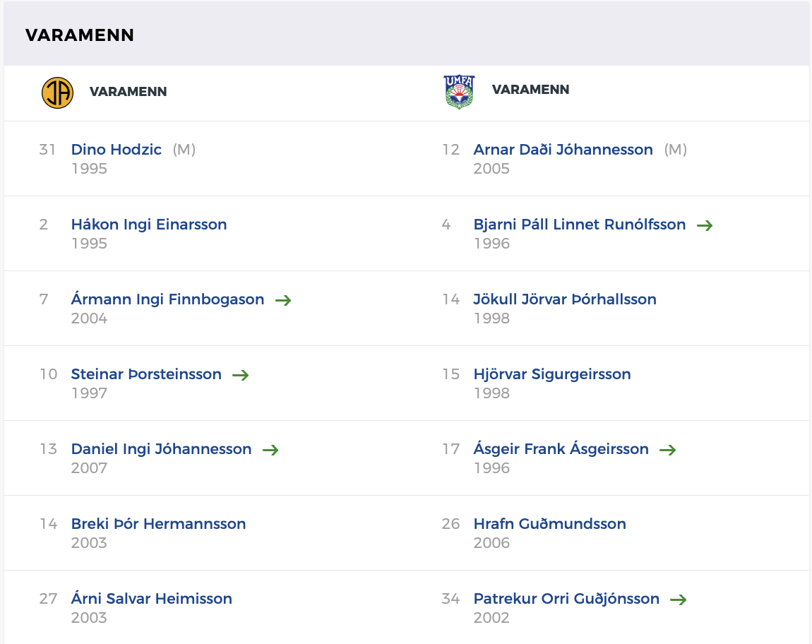Select Árni Salvar Heimisson name link
The image size is (812, 644).
[152, 598]
